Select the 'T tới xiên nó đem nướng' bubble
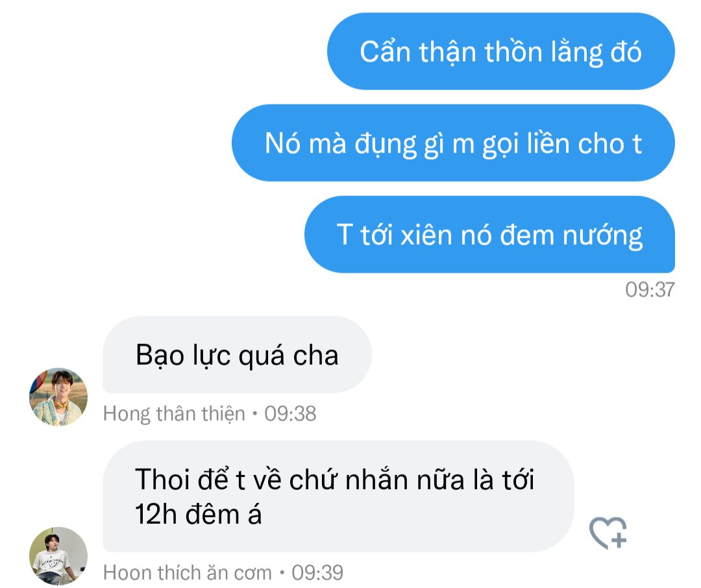The image size is (701, 588). (489, 234)
